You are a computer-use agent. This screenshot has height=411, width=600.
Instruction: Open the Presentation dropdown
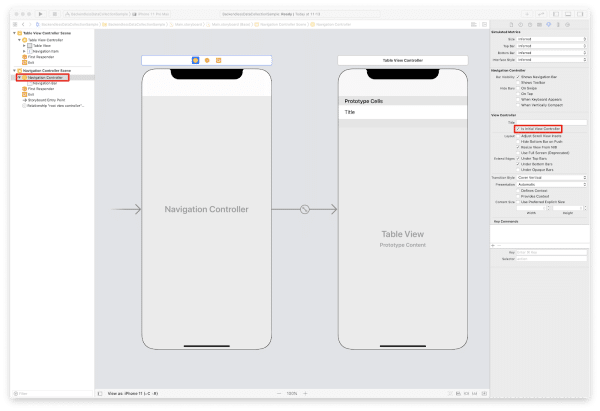click(551, 184)
